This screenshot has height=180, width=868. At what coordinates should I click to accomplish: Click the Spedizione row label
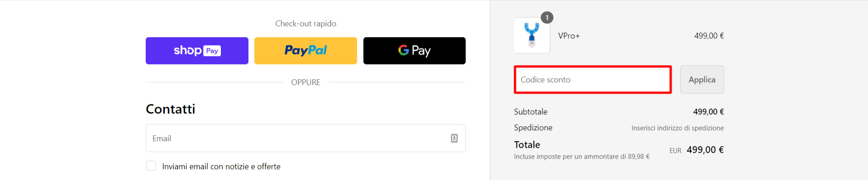(533, 128)
